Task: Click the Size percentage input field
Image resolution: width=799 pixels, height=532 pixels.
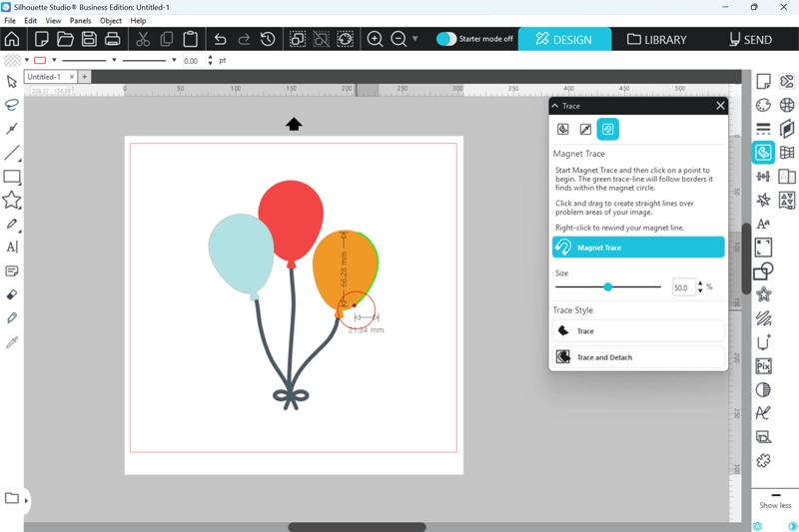Action: click(x=683, y=287)
